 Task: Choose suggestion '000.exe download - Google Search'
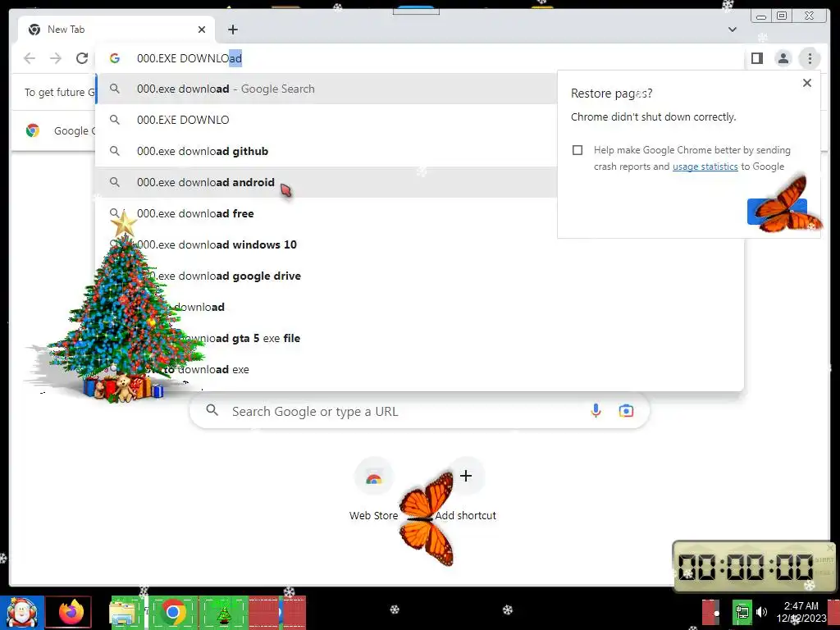[x=326, y=89]
